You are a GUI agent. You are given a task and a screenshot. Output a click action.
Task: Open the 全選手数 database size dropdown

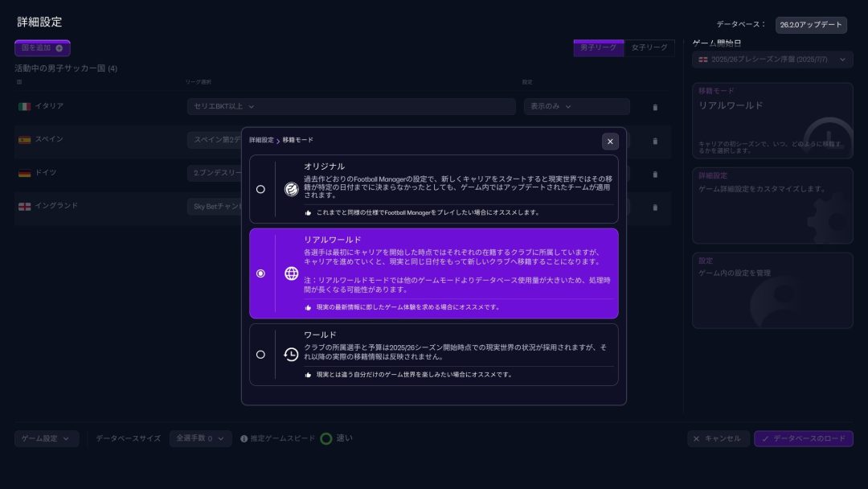(x=200, y=438)
